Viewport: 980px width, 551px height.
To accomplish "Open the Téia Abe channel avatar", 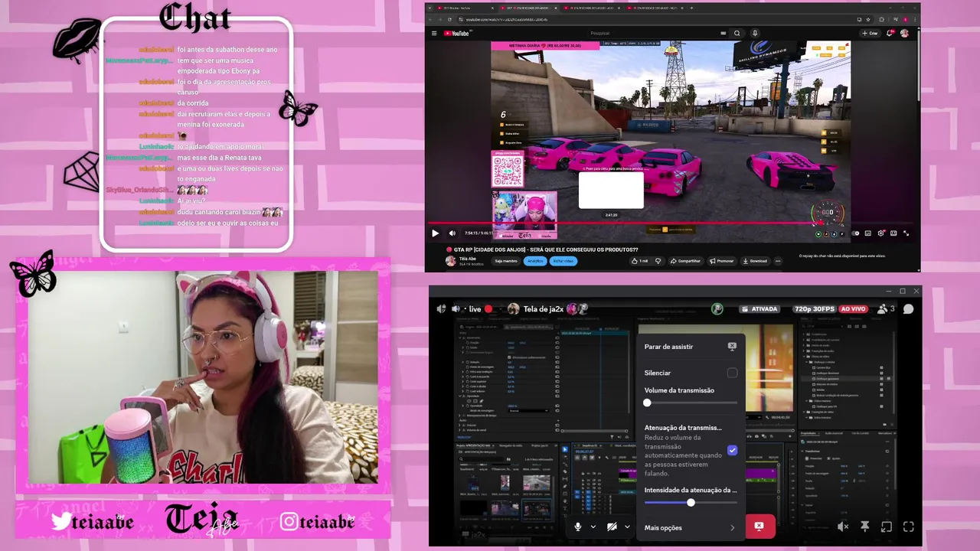I will (451, 261).
